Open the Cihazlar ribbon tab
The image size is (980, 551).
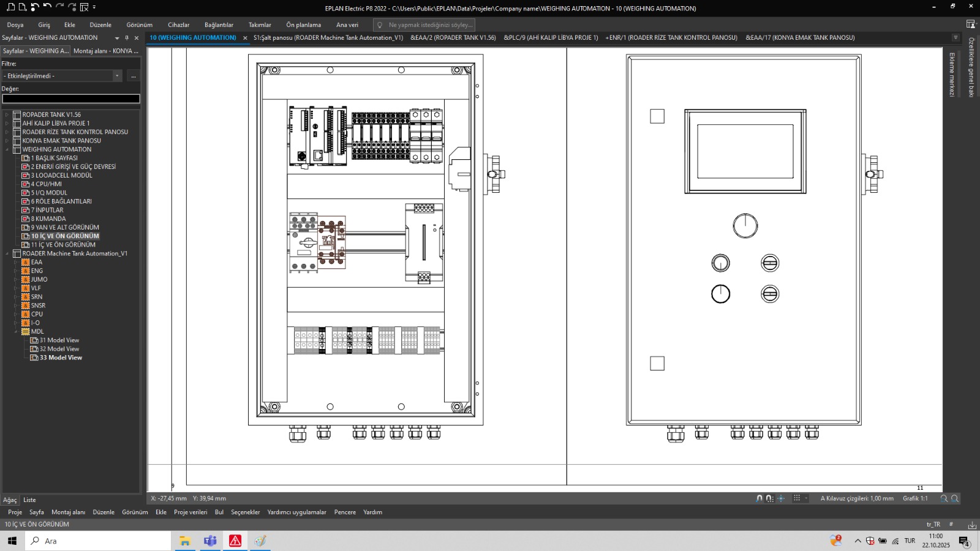[x=178, y=25]
